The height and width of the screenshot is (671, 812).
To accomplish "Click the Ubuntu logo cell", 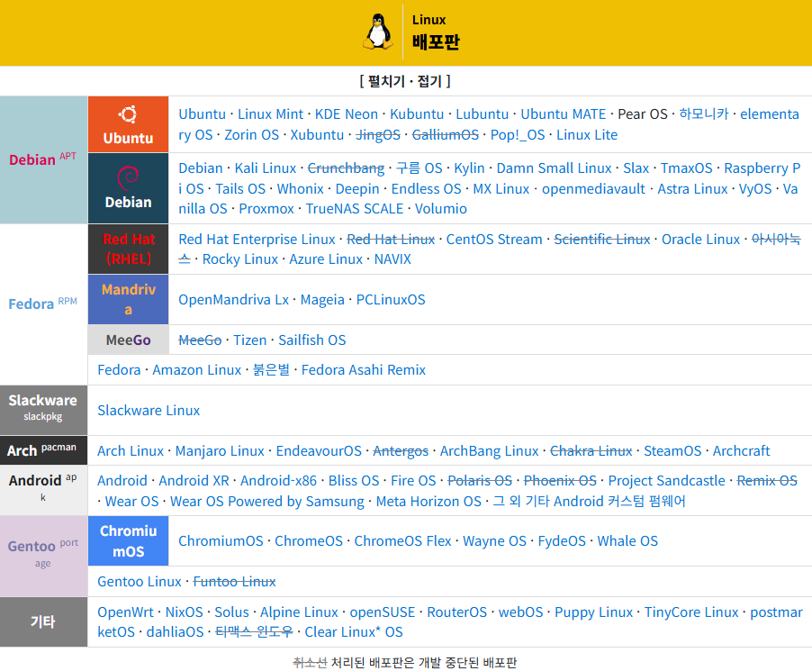I will point(129,124).
